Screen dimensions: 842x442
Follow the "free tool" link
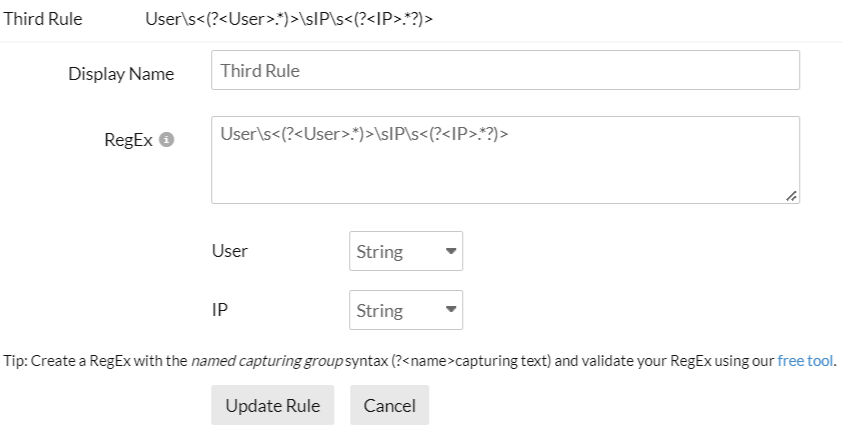(805, 361)
